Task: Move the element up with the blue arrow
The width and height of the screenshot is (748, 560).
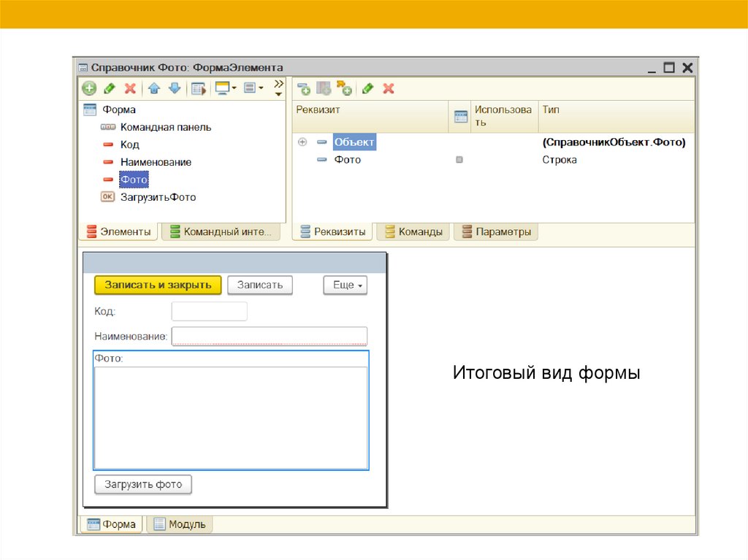Action: [x=153, y=88]
